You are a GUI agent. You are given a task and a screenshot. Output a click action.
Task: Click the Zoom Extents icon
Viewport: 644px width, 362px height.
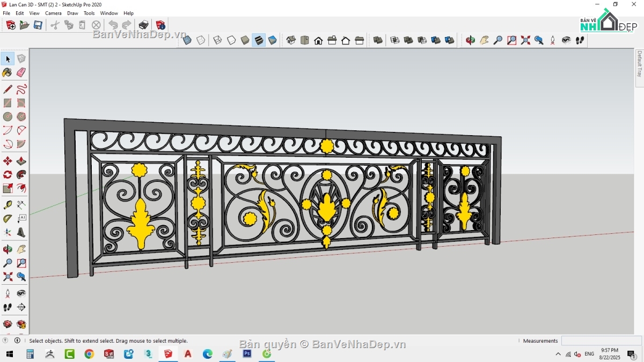click(x=8, y=277)
